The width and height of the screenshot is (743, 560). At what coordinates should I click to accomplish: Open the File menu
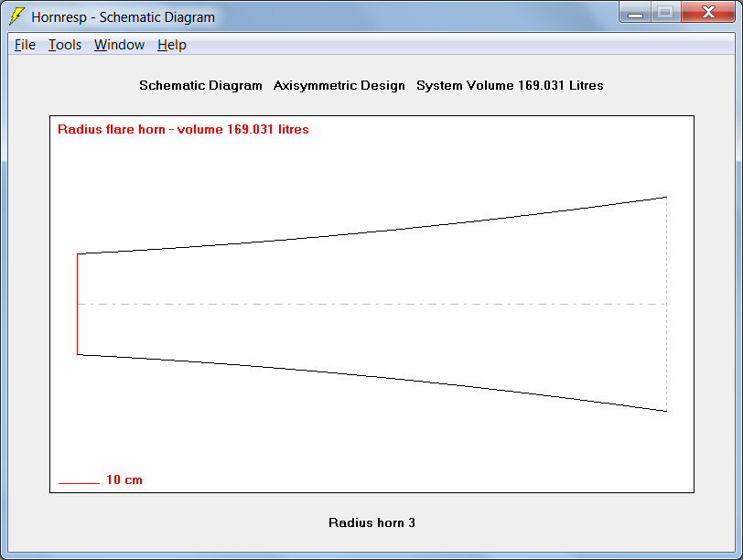click(x=25, y=45)
